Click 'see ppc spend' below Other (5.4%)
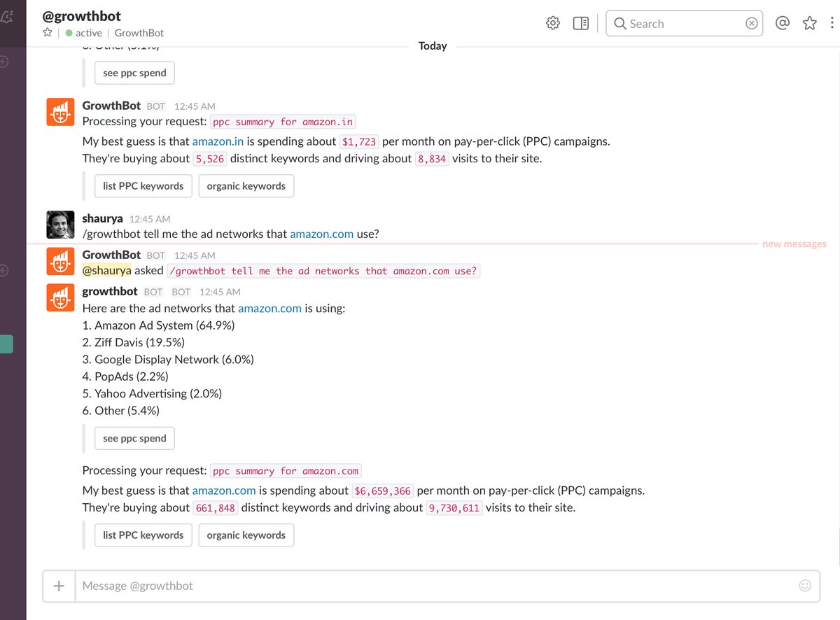The height and width of the screenshot is (620, 840). pyautogui.click(x=134, y=438)
